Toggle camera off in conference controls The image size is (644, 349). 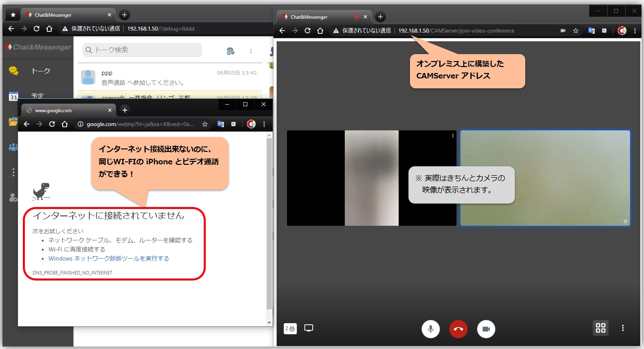(x=486, y=329)
